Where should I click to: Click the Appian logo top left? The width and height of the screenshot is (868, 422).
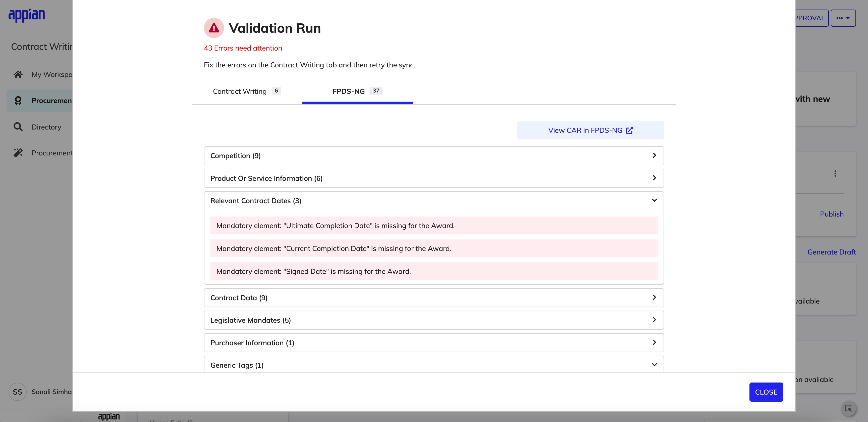27,15
